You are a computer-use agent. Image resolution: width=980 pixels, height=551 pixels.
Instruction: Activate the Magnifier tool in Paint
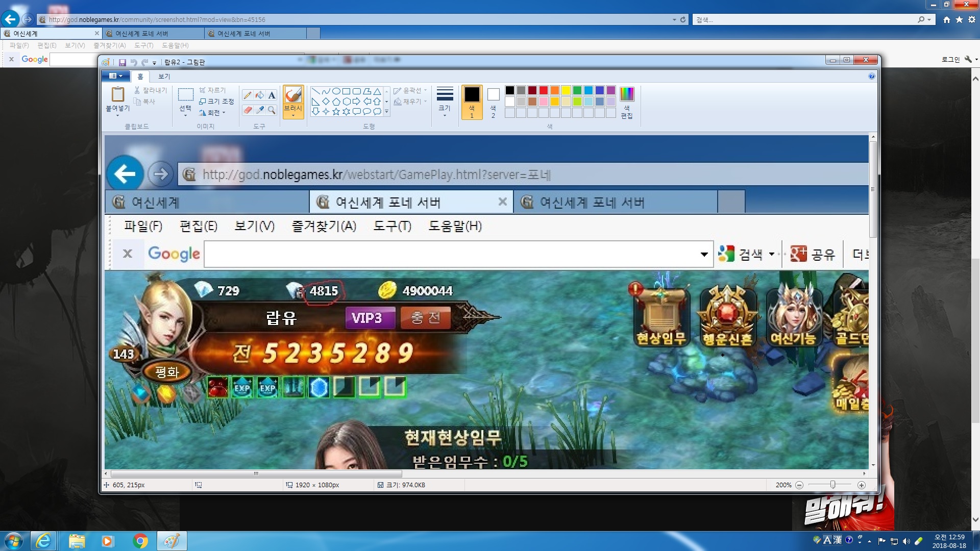(272, 110)
